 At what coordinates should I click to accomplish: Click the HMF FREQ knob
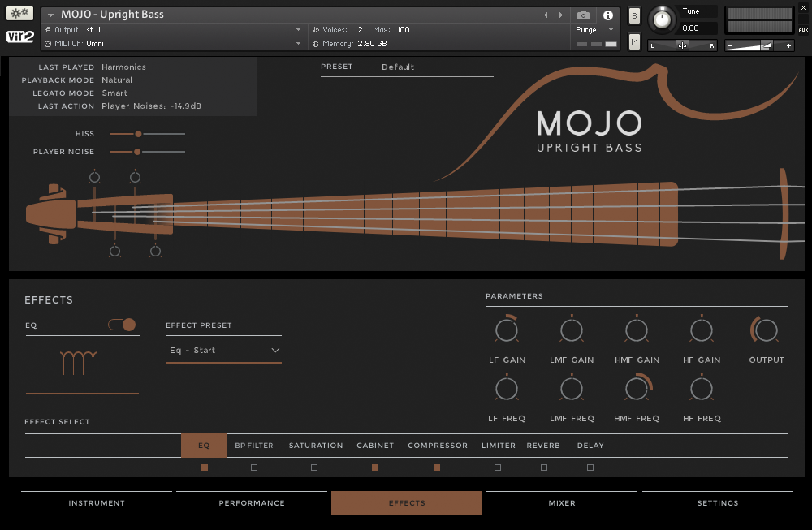pos(637,389)
